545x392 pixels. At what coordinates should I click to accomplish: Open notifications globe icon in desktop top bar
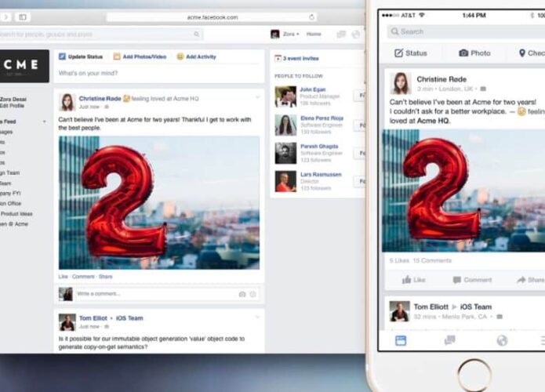pyautogui.click(x=355, y=34)
